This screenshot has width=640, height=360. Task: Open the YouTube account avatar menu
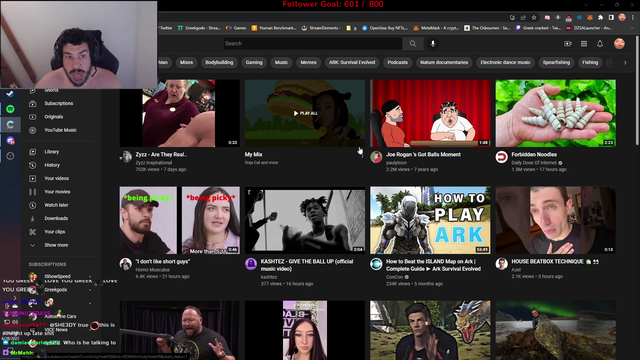[x=619, y=44]
